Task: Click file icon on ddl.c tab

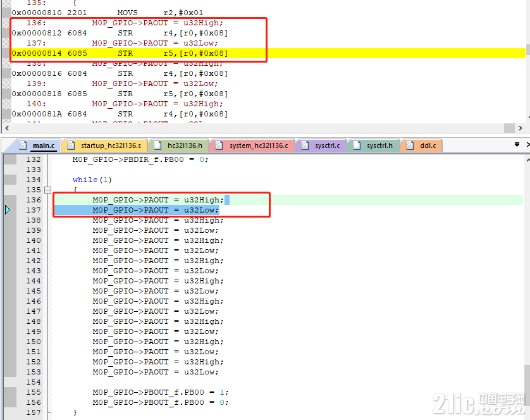Action: click(x=410, y=145)
